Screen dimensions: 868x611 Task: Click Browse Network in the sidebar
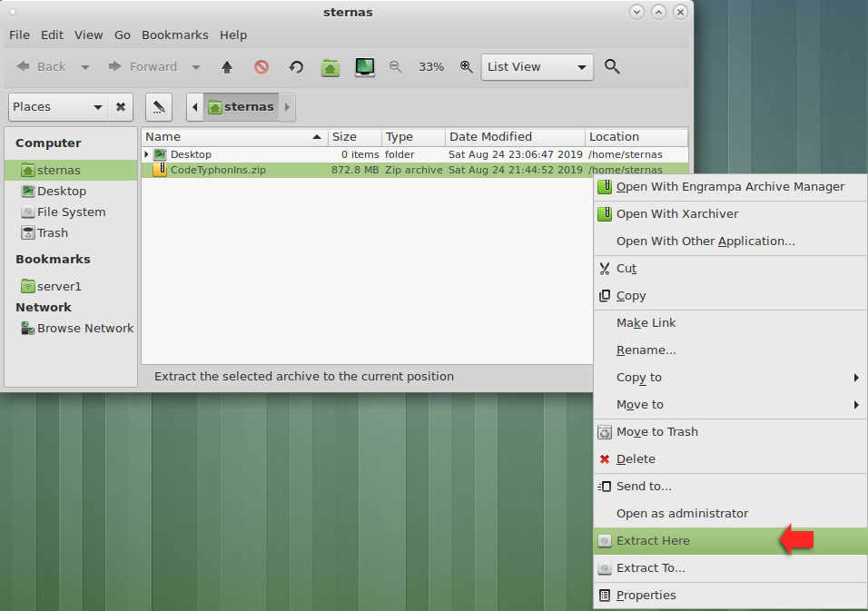click(71, 328)
